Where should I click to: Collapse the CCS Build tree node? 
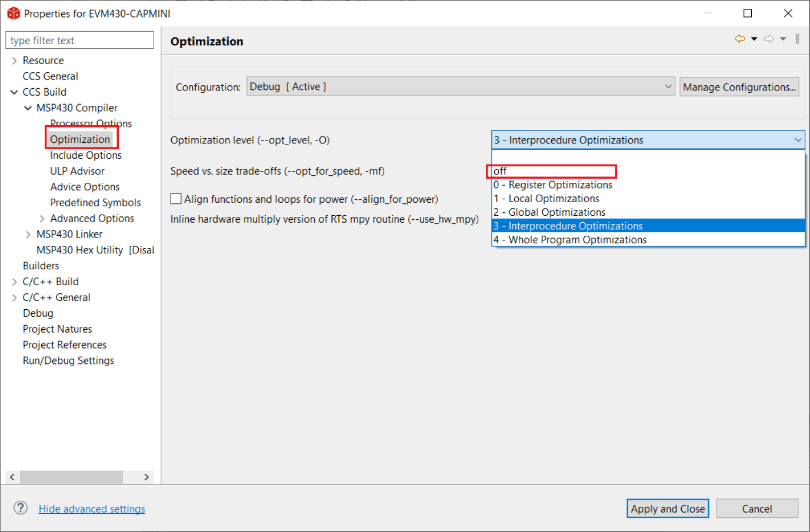pos(14,92)
